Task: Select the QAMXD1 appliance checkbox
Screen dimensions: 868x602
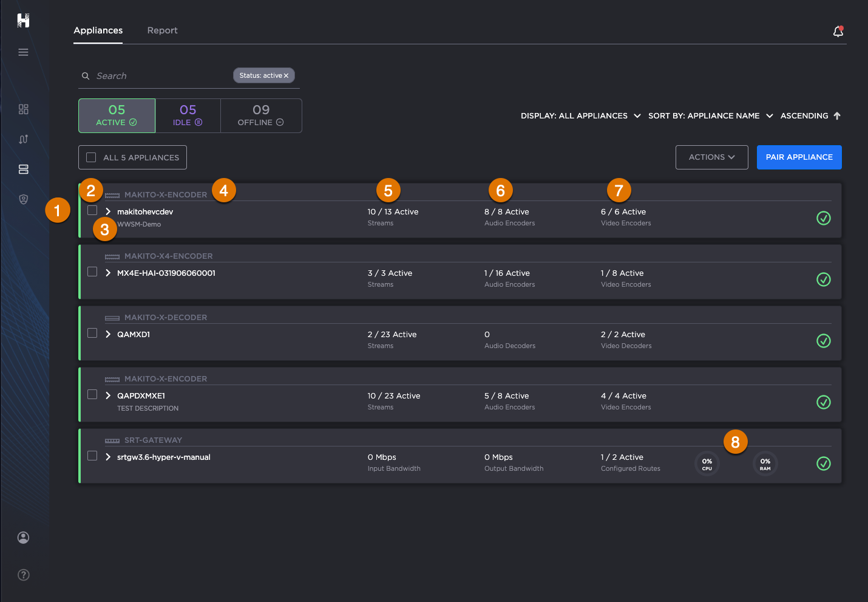Action: 92,333
